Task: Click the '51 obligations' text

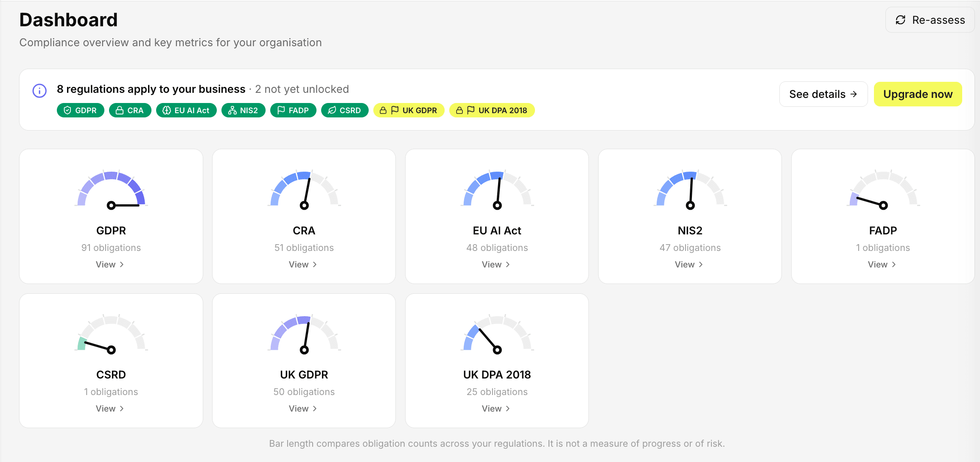Action: coord(304,248)
